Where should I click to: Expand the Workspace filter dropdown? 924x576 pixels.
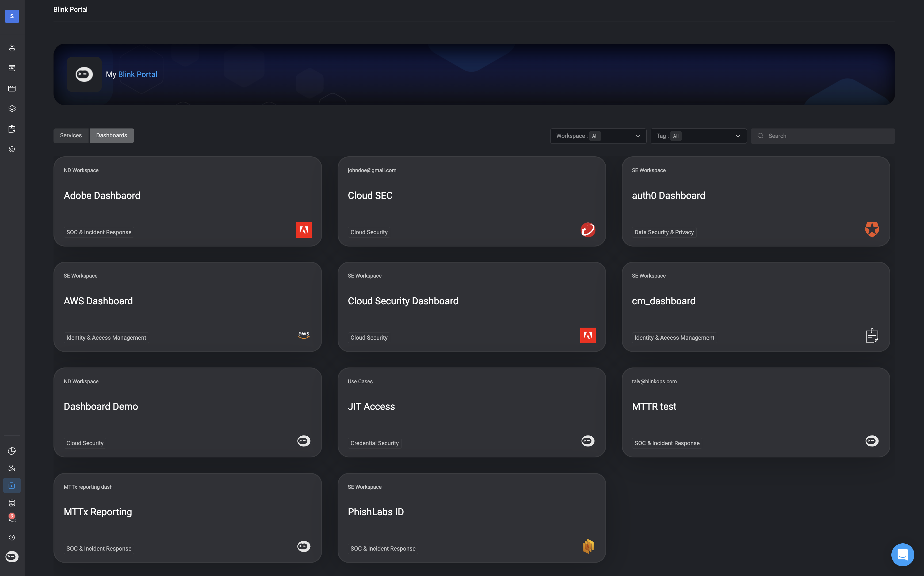tap(598, 136)
